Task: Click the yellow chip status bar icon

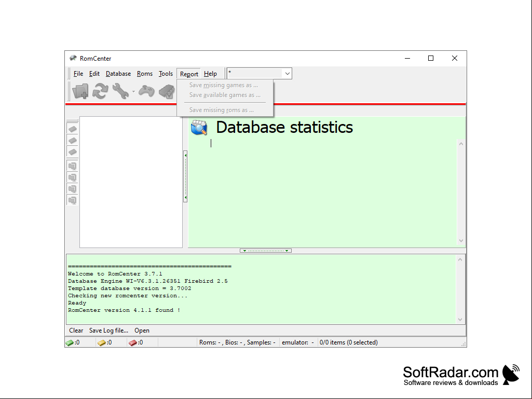Action: [101, 342]
